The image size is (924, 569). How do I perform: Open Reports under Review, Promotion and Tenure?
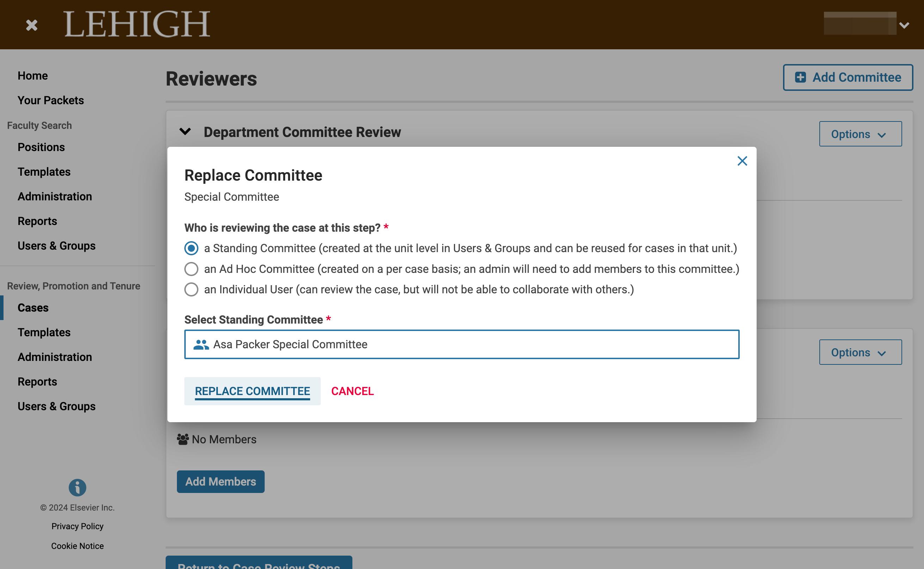point(37,382)
